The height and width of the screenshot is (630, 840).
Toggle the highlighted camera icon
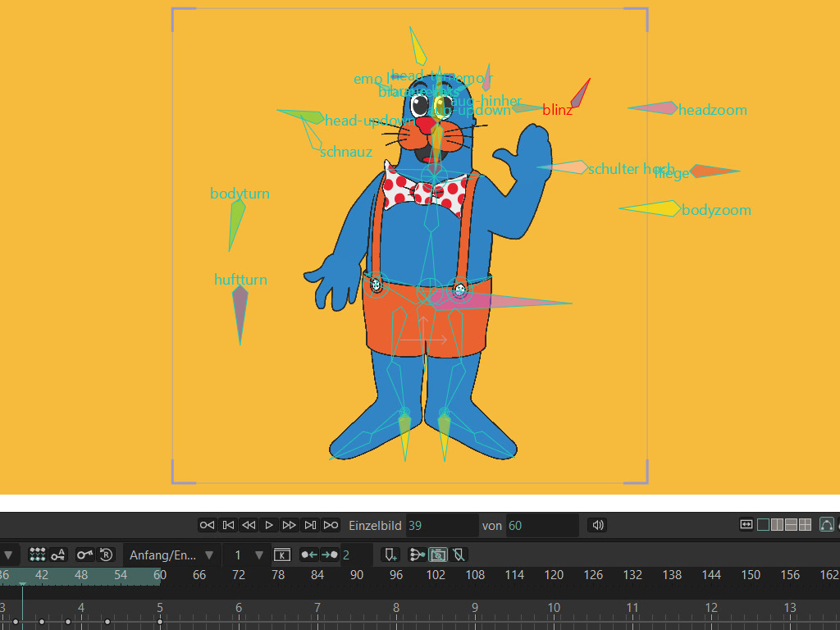click(438, 555)
